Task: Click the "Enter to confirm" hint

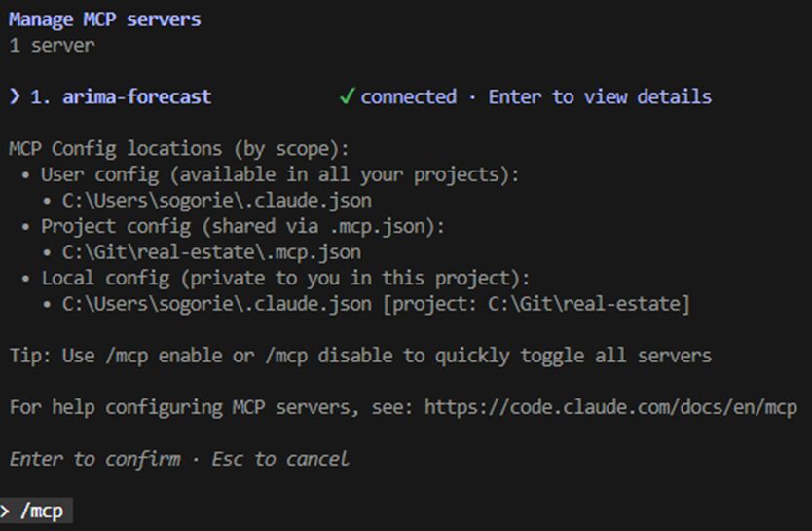Action: coord(94,458)
